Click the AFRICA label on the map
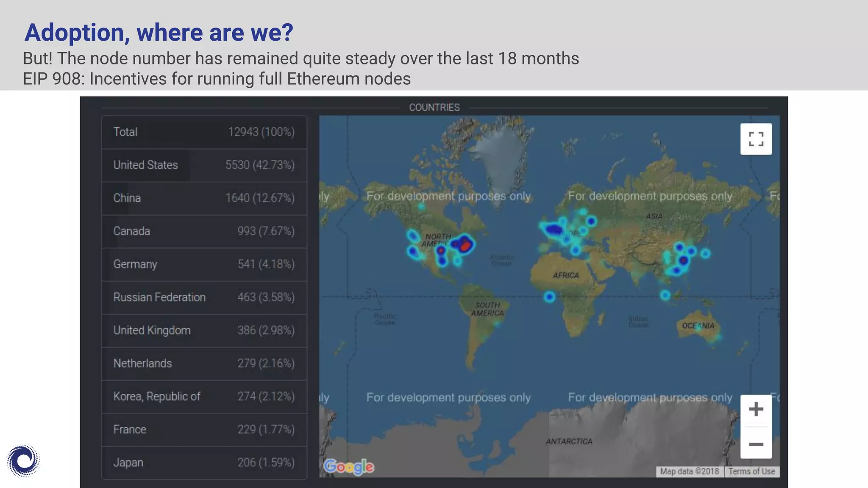Image resolution: width=868 pixels, height=488 pixels. click(566, 275)
